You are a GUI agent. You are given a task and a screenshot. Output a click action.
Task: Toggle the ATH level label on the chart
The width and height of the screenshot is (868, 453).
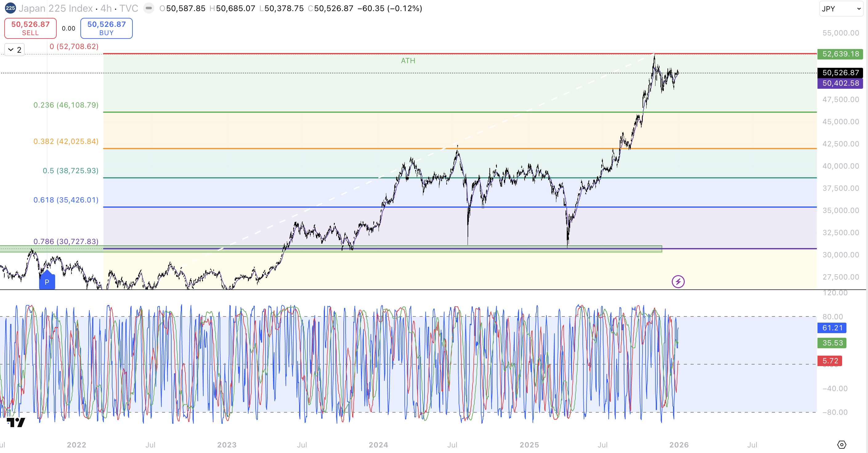(x=408, y=61)
